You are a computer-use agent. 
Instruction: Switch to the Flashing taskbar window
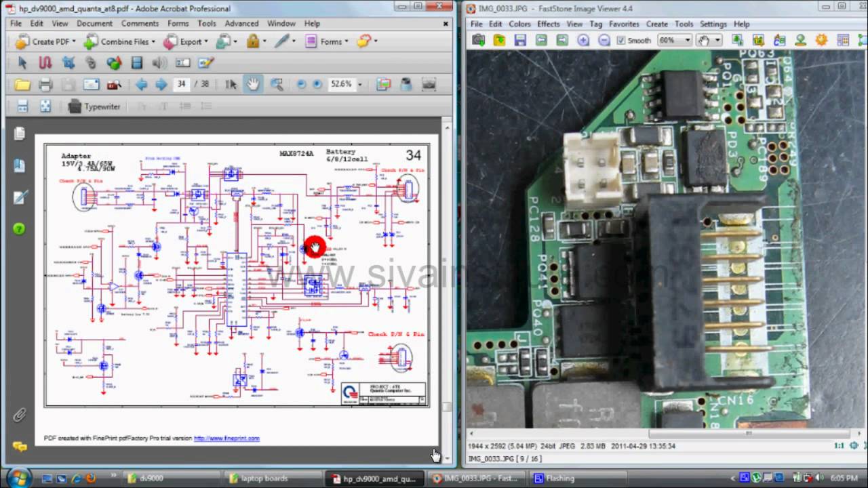pos(578,478)
